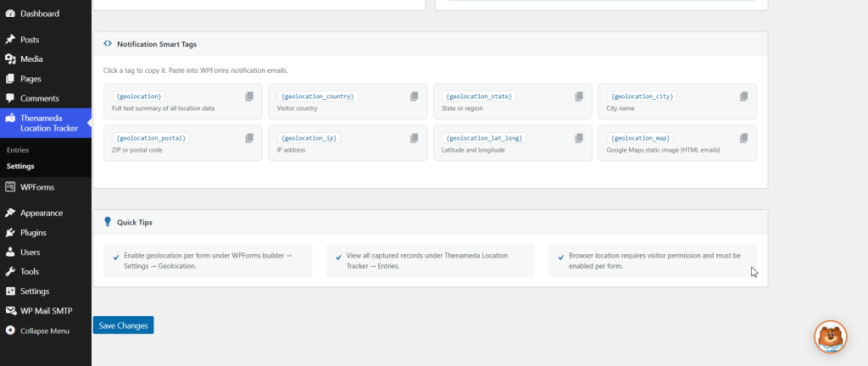Click the Media icon in sidebar

point(10,59)
